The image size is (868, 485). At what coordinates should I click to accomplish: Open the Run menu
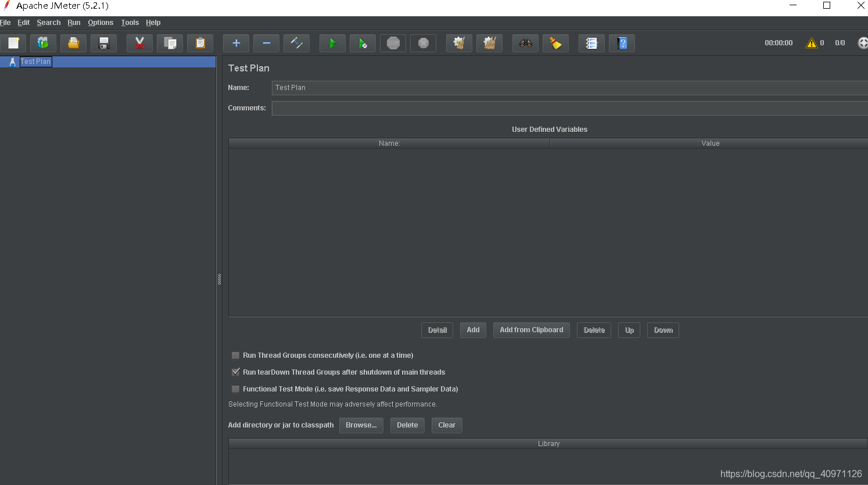coord(74,23)
